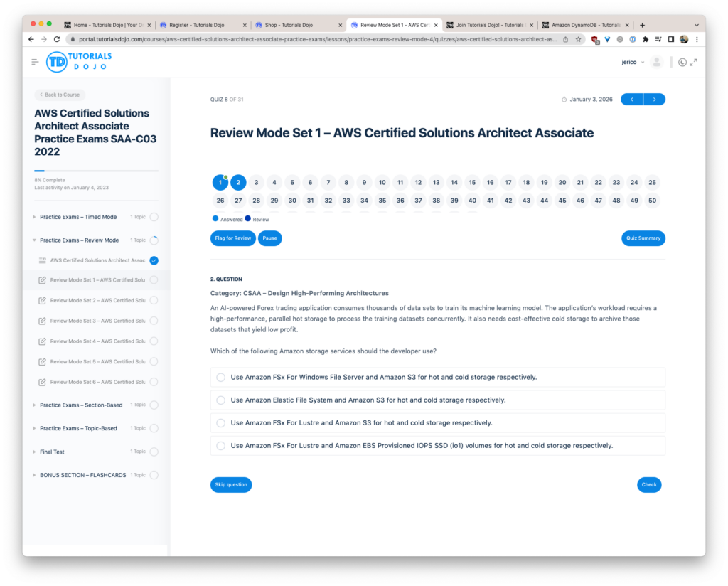Toggle the browser side panel icon

pos(671,39)
